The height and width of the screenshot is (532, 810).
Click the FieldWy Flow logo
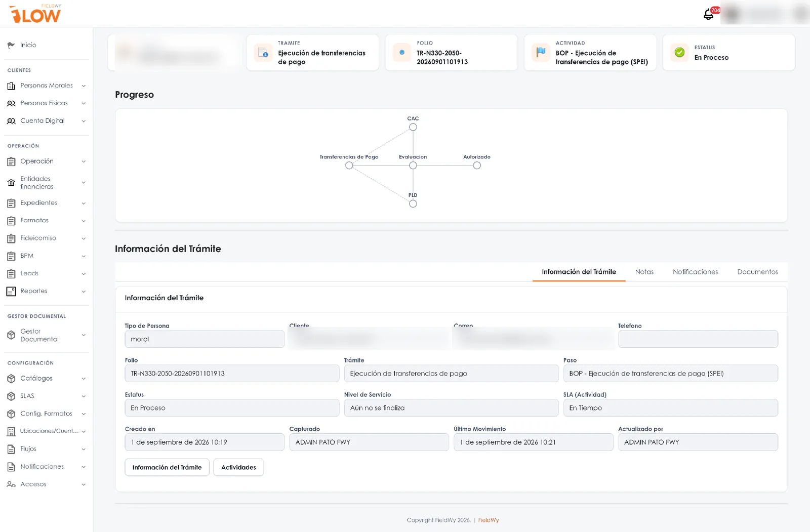(35, 14)
